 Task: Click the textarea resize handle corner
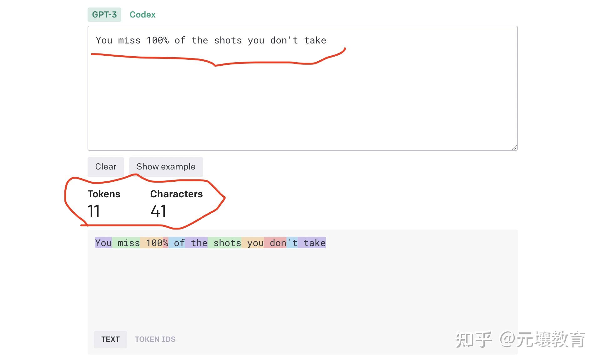tap(514, 147)
